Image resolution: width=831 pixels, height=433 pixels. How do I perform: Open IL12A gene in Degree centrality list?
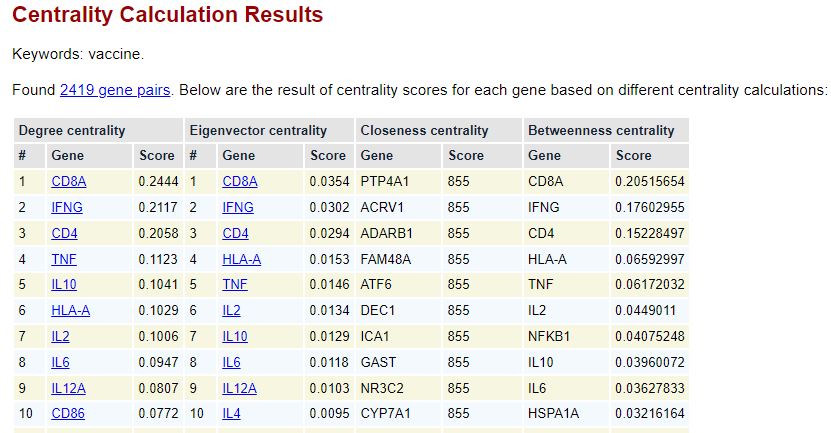(x=68, y=388)
